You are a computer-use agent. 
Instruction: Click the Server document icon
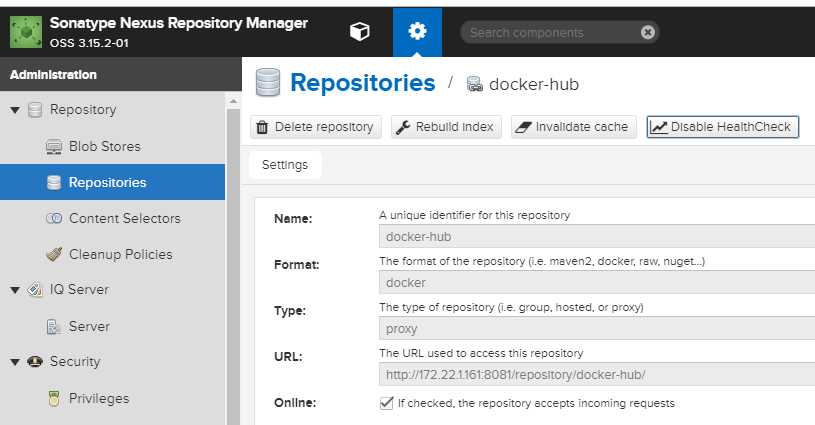point(54,326)
